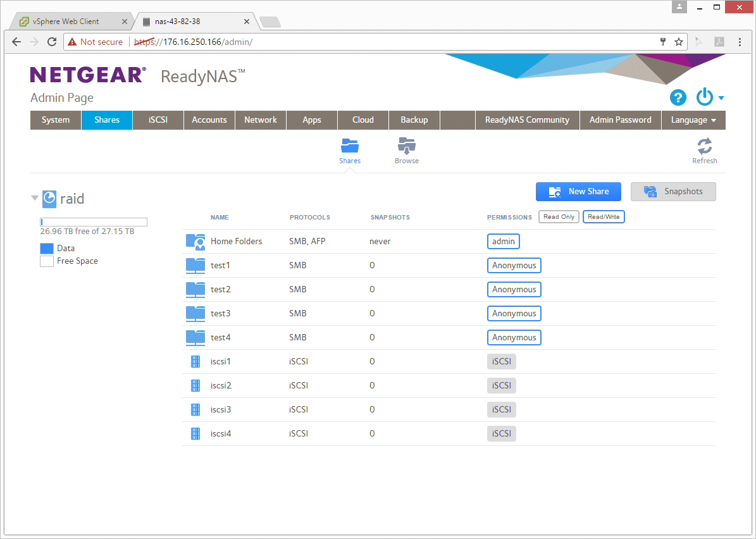Click the saved password key icon
The height and width of the screenshot is (539, 756).
663,42
